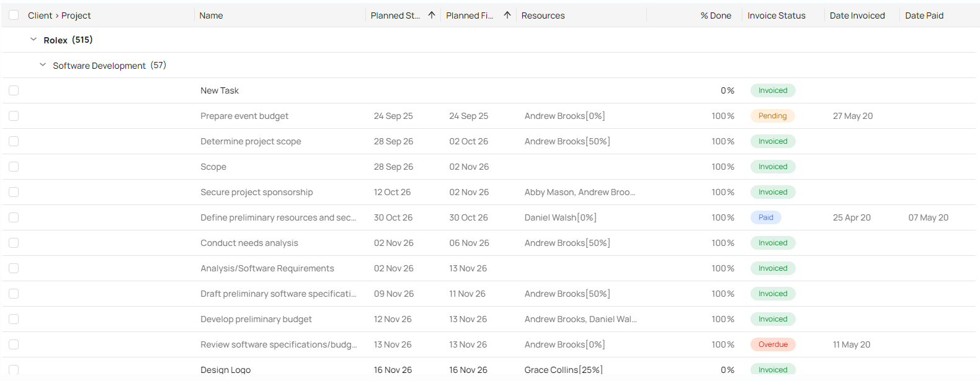Open the Conduct needs analysis task

(x=249, y=243)
